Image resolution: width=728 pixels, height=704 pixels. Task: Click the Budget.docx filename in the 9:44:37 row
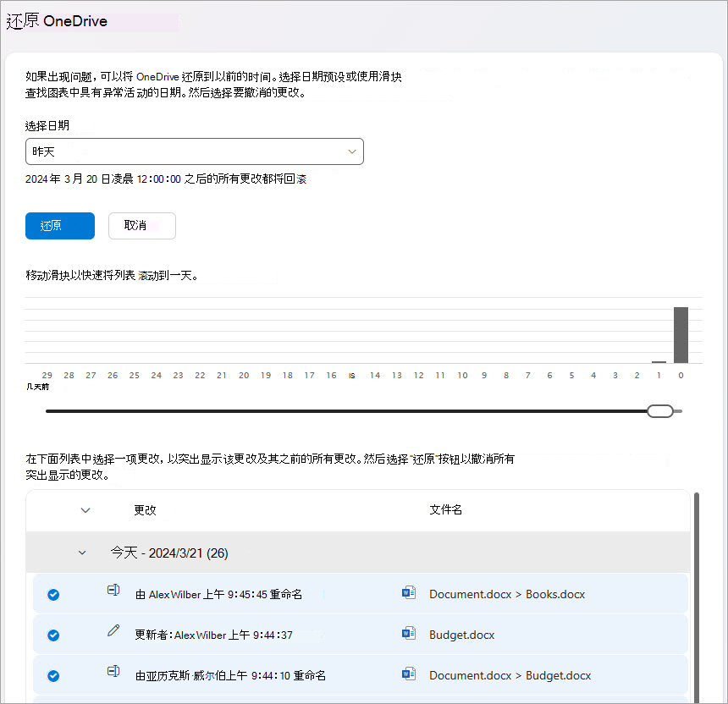462,635
